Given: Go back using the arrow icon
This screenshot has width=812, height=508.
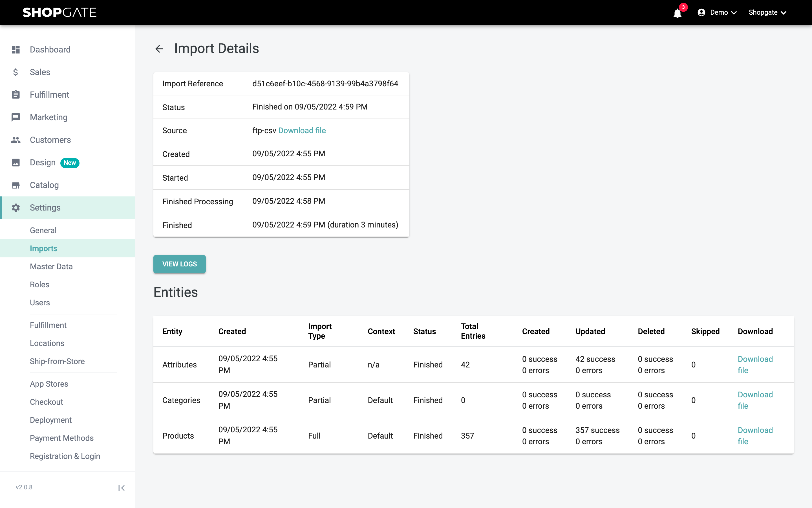Looking at the screenshot, I should click(159, 49).
